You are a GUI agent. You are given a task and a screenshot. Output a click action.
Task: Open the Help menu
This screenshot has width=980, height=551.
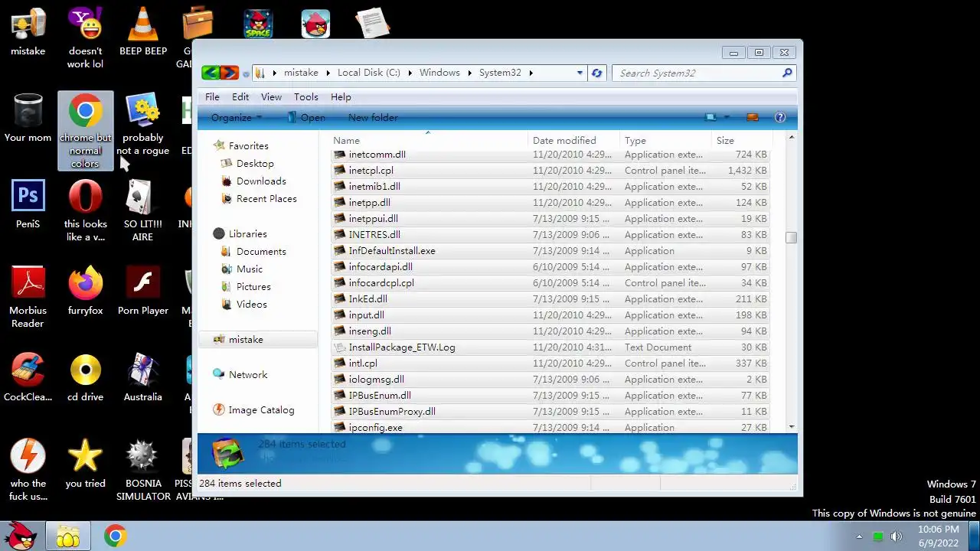click(341, 97)
